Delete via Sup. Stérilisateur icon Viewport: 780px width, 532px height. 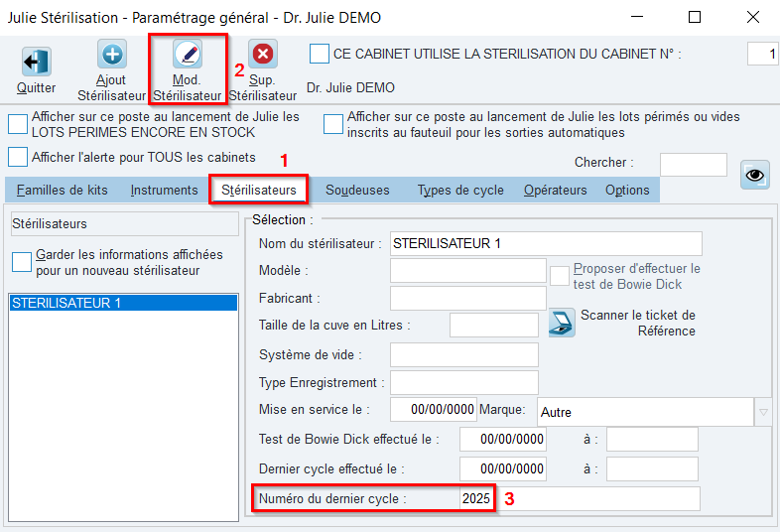(263, 55)
